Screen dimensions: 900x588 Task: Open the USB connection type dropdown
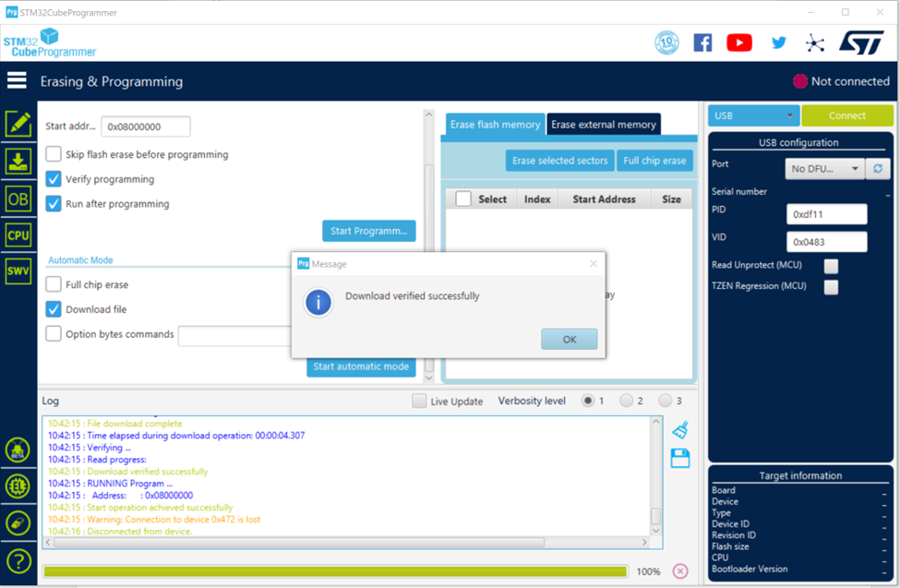point(753,115)
